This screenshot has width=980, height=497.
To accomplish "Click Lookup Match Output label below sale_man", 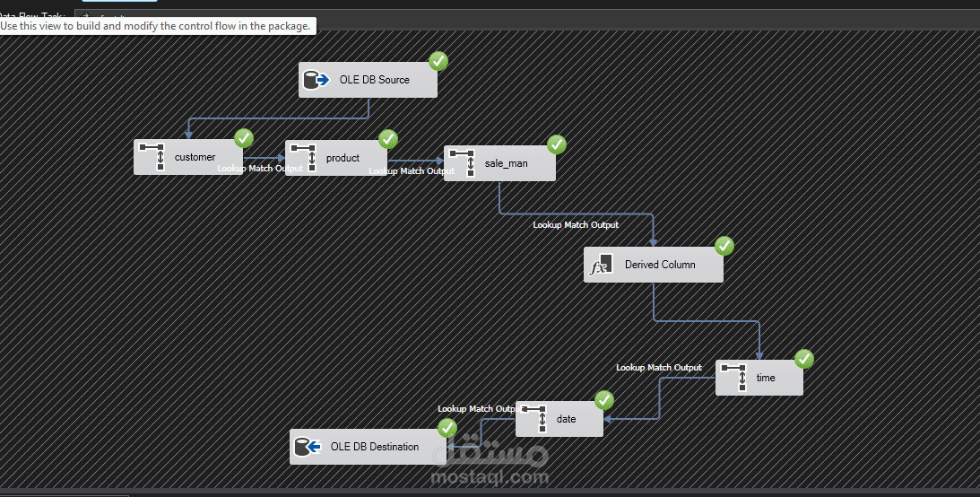I will click(x=576, y=224).
